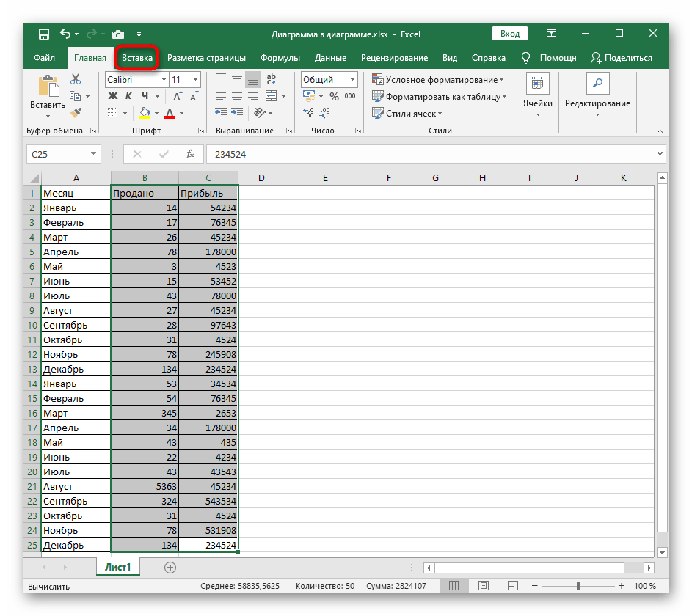Image resolution: width=692 pixels, height=616 pixels.
Task: Expand Условное форматирование menu
Action: [x=438, y=80]
